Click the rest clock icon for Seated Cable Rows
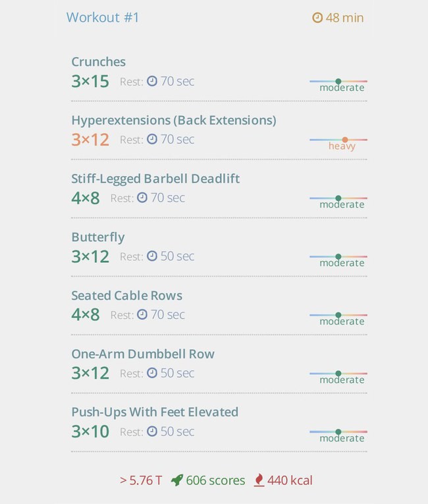Viewport: 428px width, 504px height. (142, 314)
